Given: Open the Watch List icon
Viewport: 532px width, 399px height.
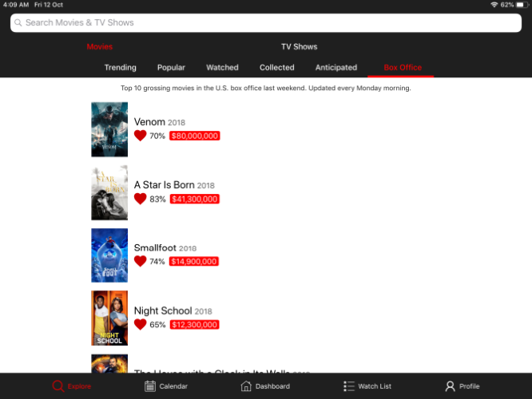Looking at the screenshot, I should (349, 385).
